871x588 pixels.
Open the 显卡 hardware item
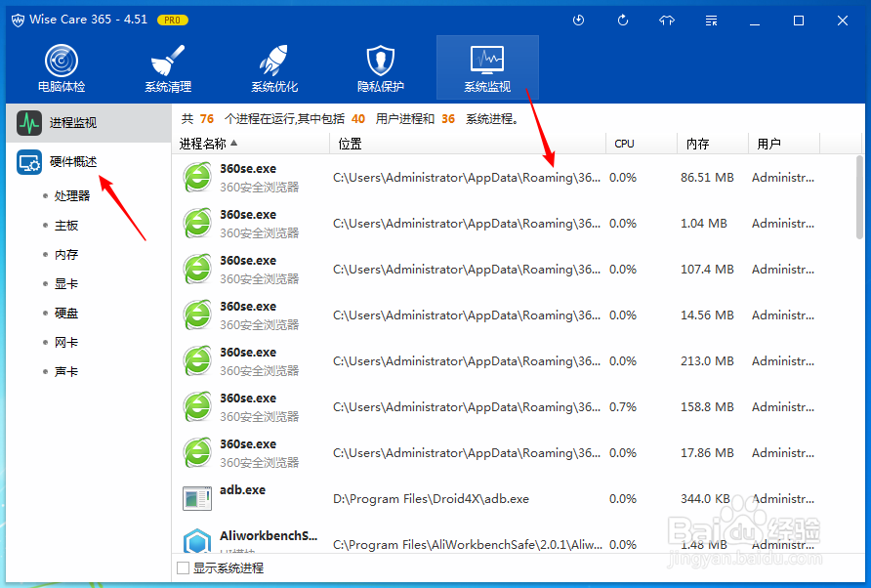coord(66,284)
